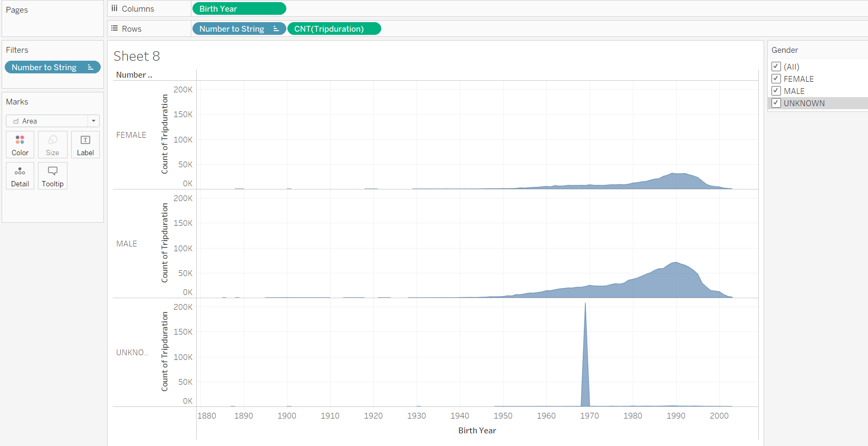This screenshot has height=446, width=868.
Task: Click the Birth Year axis title
Action: coord(477,431)
